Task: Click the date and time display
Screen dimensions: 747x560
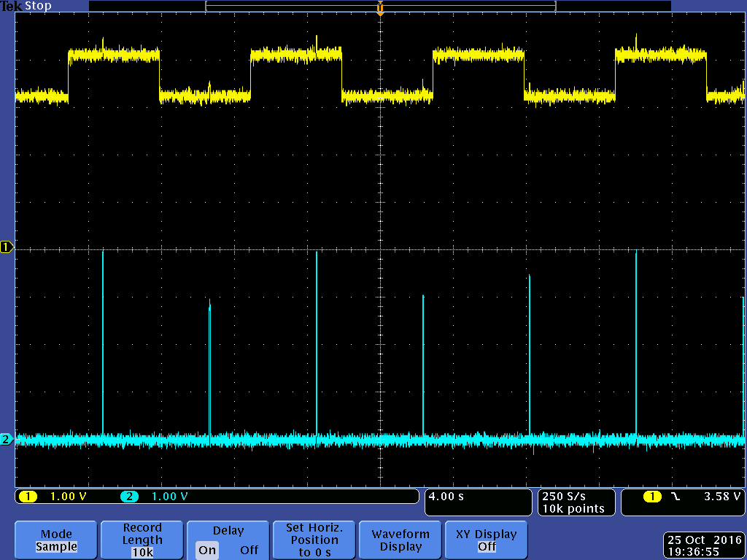Action: (703, 545)
